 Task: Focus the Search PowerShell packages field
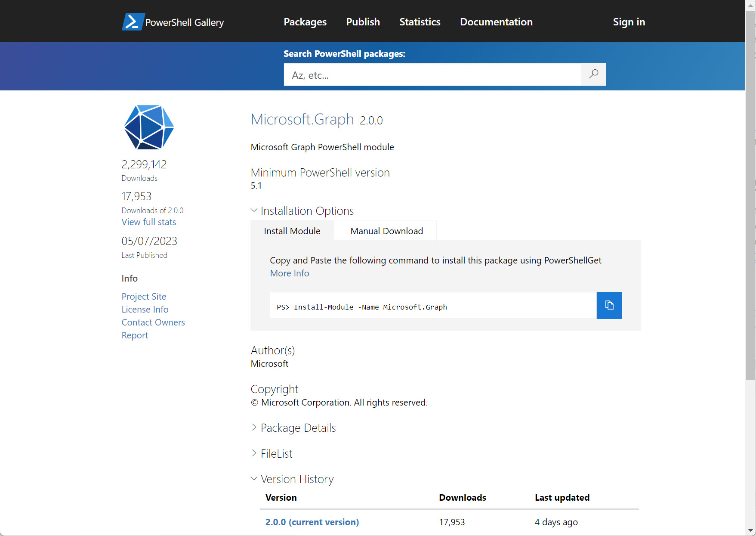(432, 74)
